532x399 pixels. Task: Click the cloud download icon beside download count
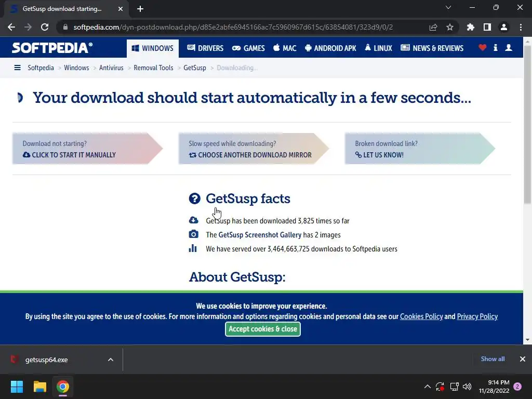coord(193,220)
